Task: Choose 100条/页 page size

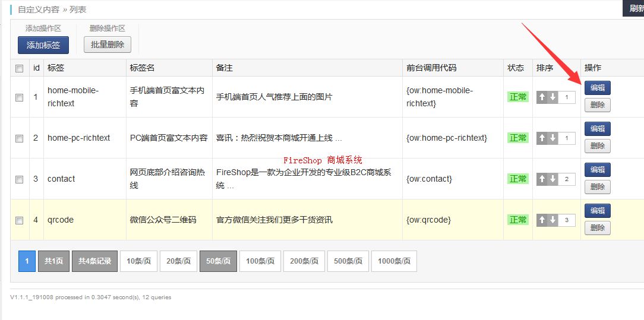Action: point(260,261)
